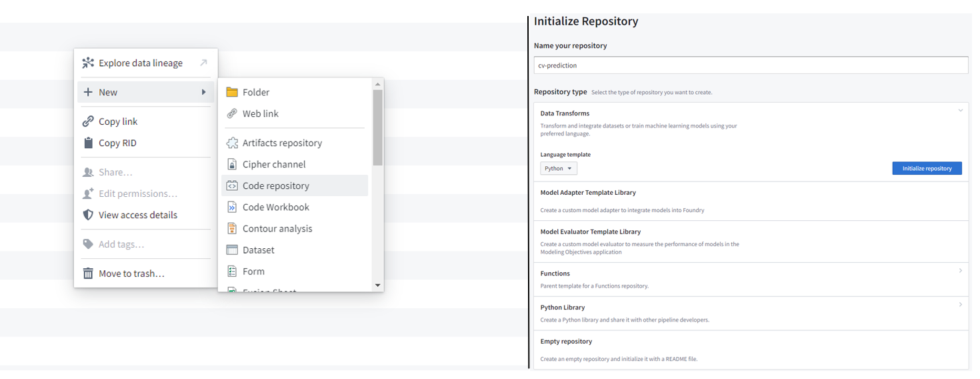Select the Functions repository type
Viewport: 980px width, 379px height.
[751, 280]
